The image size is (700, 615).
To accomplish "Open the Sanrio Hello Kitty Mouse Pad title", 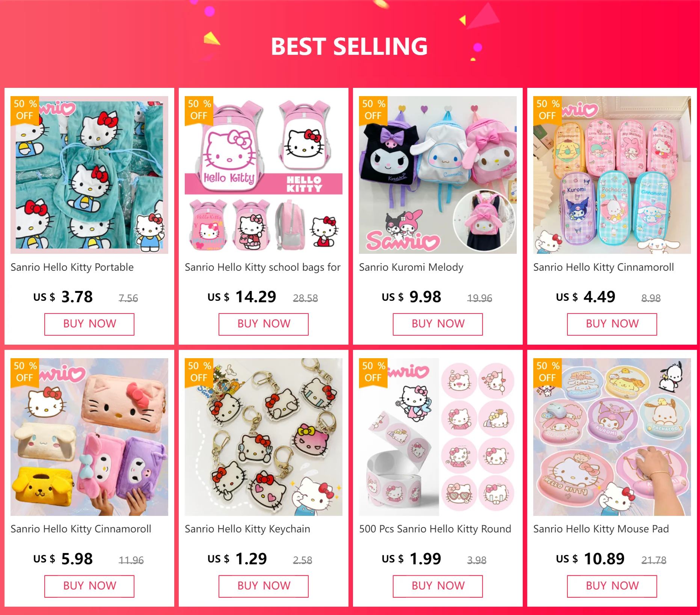I will (x=601, y=529).
